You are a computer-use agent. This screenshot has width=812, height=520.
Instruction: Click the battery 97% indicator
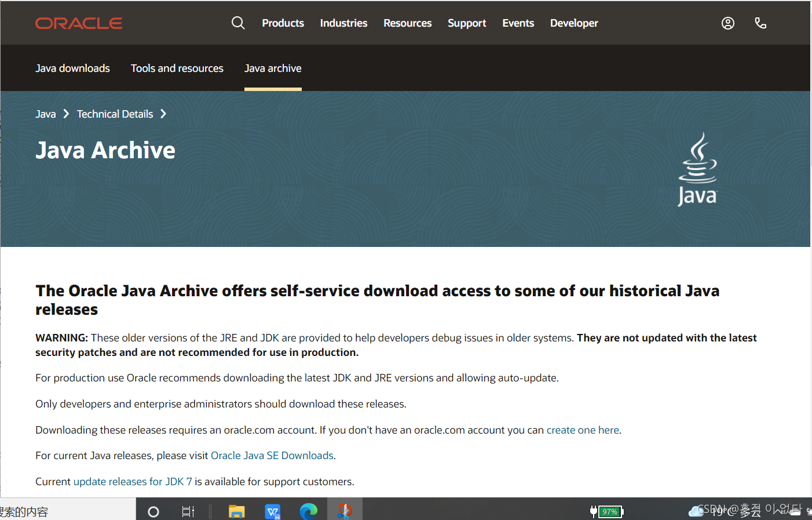606,511
